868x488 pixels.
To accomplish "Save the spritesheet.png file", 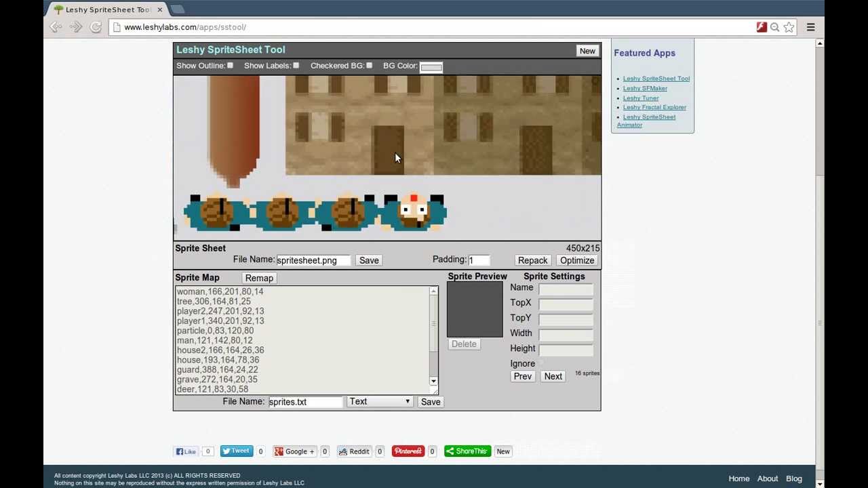I will pos(369,260).
